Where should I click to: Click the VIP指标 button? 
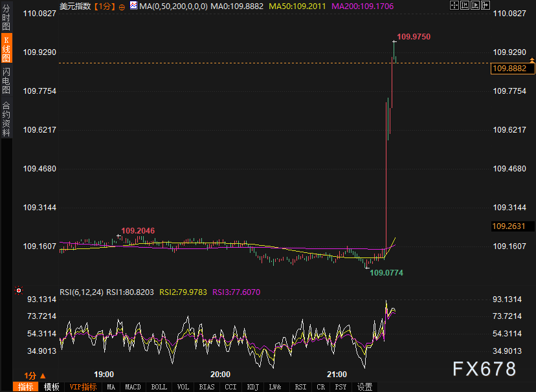coord(83,387)
